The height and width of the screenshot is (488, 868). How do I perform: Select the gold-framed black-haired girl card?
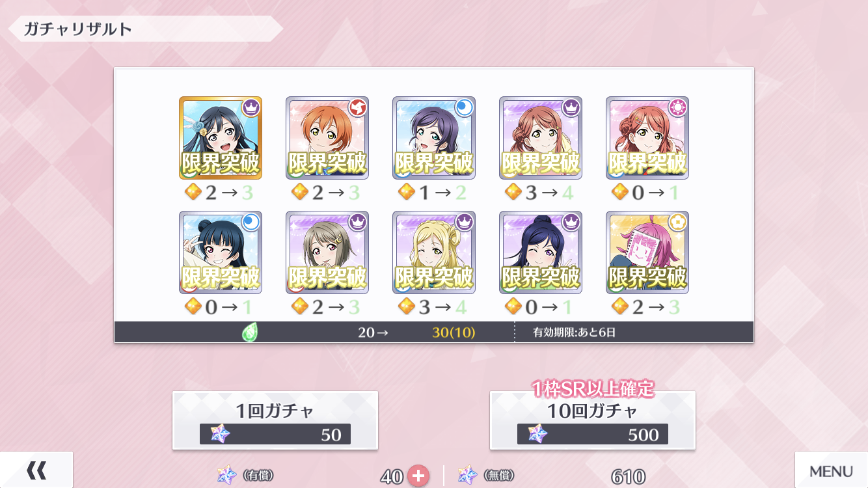[x=221, y=138]
